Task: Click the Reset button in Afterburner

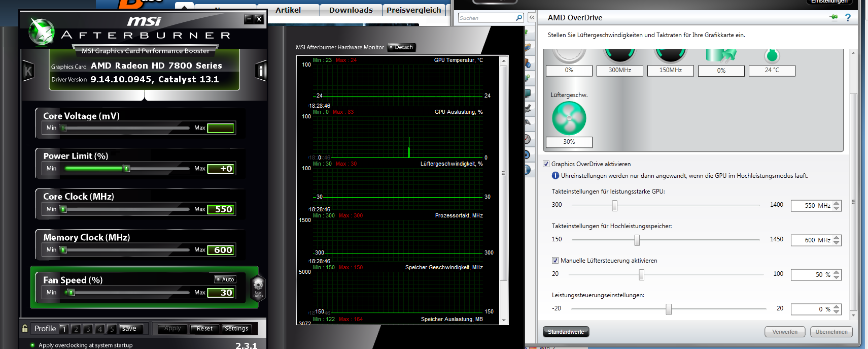Action: [204, 329]
